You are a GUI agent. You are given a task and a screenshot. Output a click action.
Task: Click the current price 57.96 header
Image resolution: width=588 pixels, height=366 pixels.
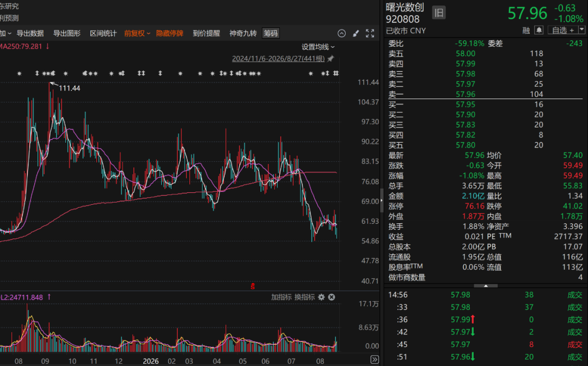[x=527, y=14]
